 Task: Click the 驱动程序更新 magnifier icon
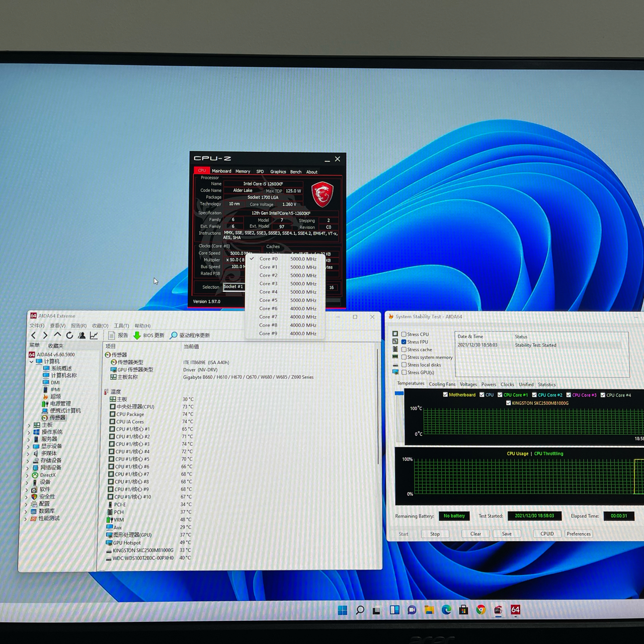click(174, 335)
